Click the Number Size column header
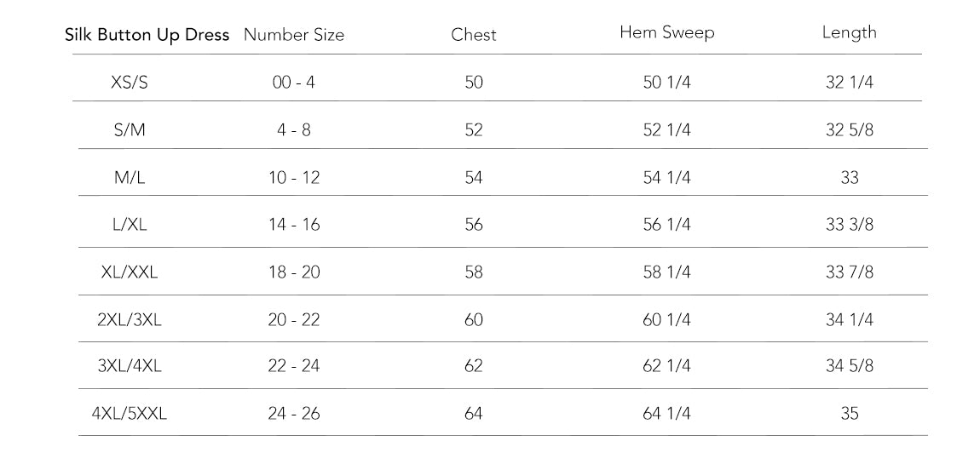Viewport: 980px width, 464px height. 294,35
